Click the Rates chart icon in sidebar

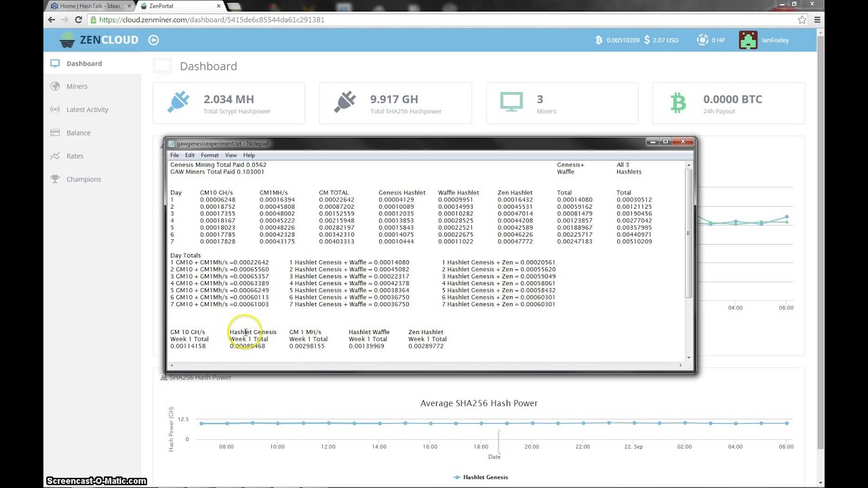pos(55,156)
